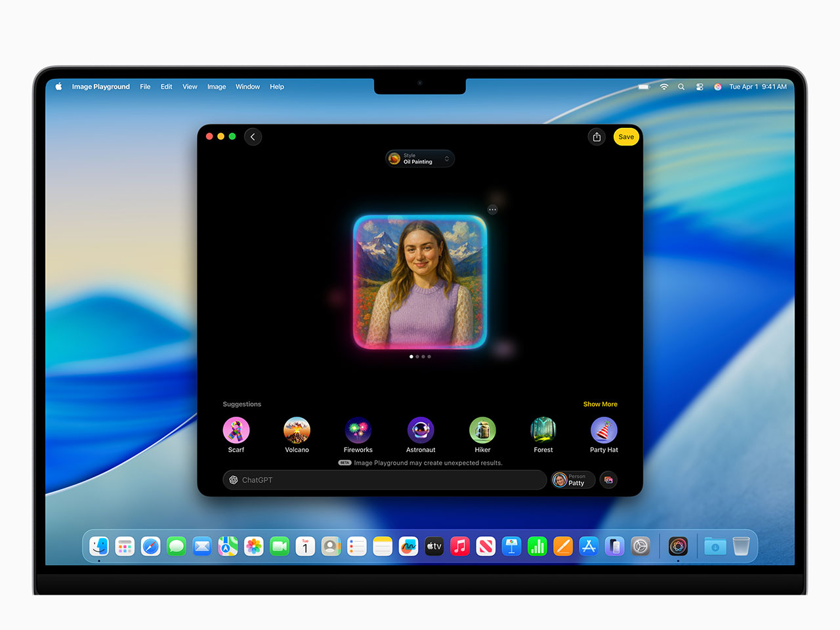The width and height of the screenshot is (840, 630).
Task: Add the Fireworks suggestion
Action: coord(358,430)
